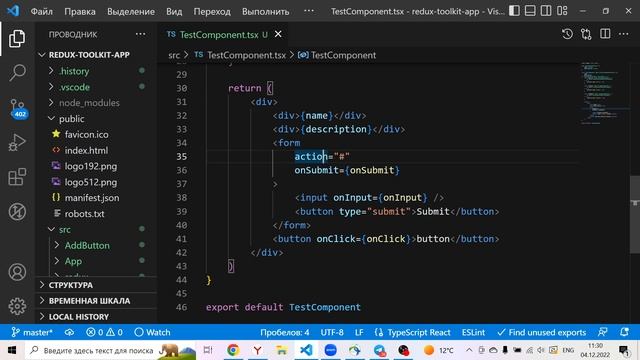Click Explorer panel more actions ellipsis

coord(140,34)
